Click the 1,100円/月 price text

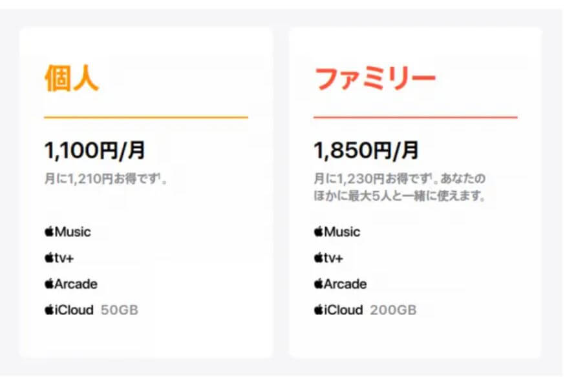tap(95, 150)
